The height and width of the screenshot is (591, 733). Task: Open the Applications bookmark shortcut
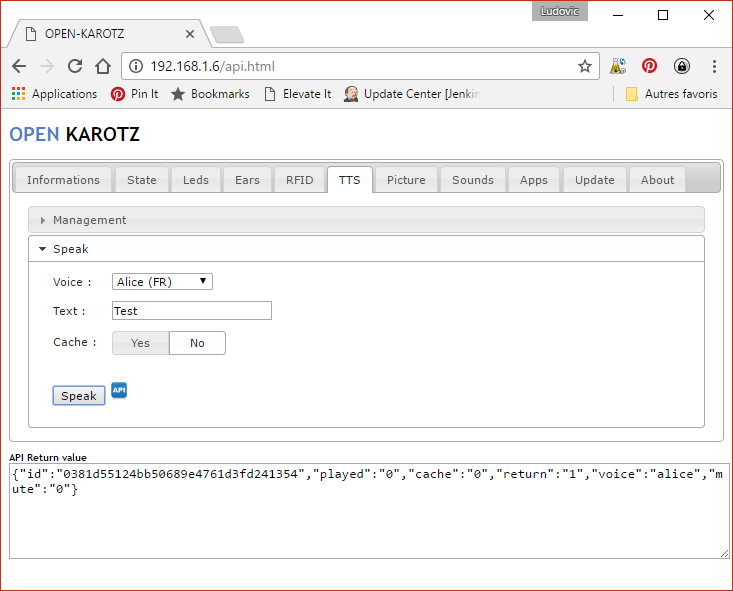point(54,94)
